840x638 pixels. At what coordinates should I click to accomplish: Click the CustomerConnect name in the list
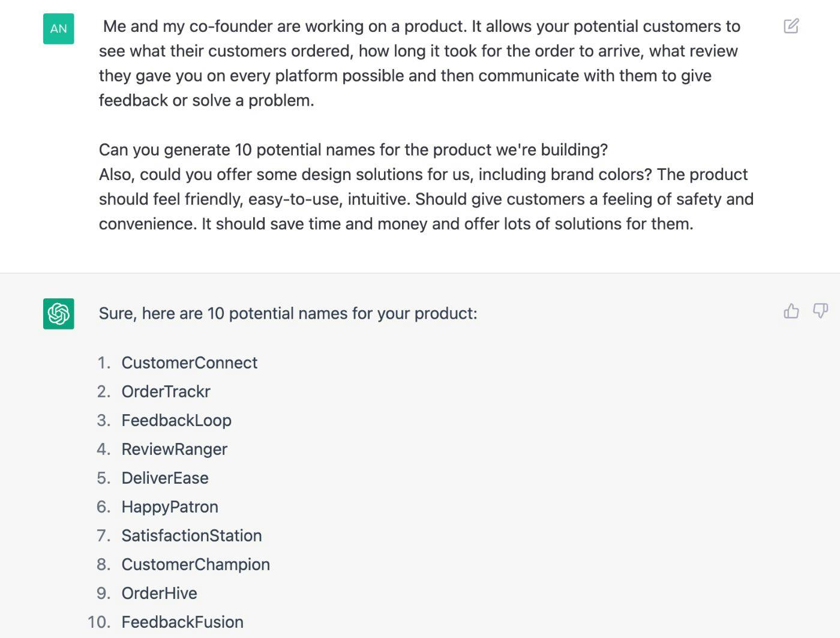coord(189,363)
